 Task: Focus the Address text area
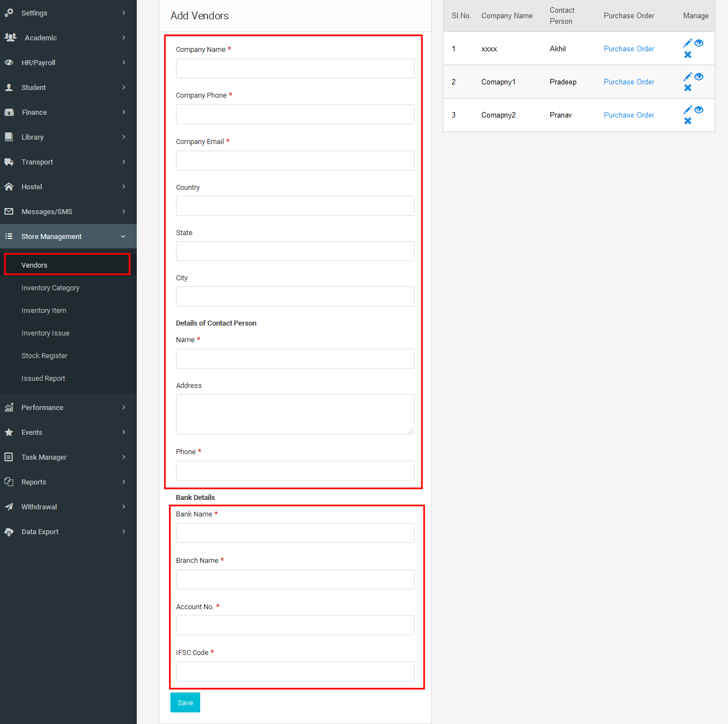295,414
